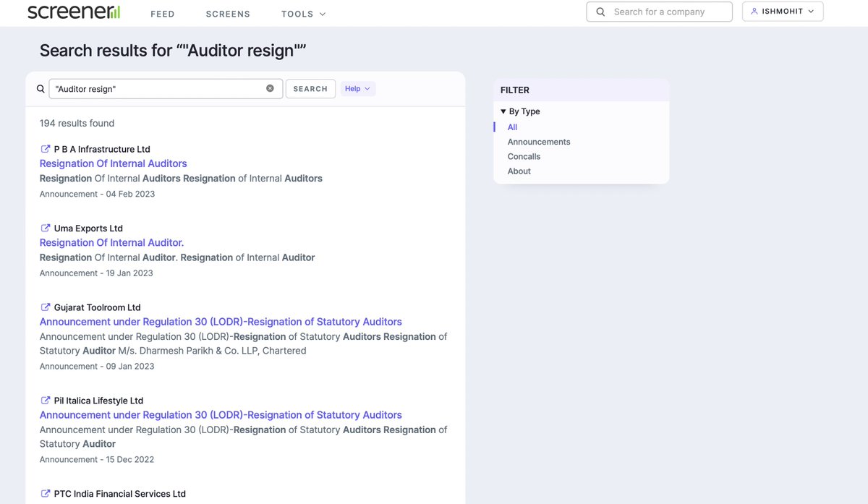
Task: Open external link icon for P B A Infrastructure
Action: (45, 149)
